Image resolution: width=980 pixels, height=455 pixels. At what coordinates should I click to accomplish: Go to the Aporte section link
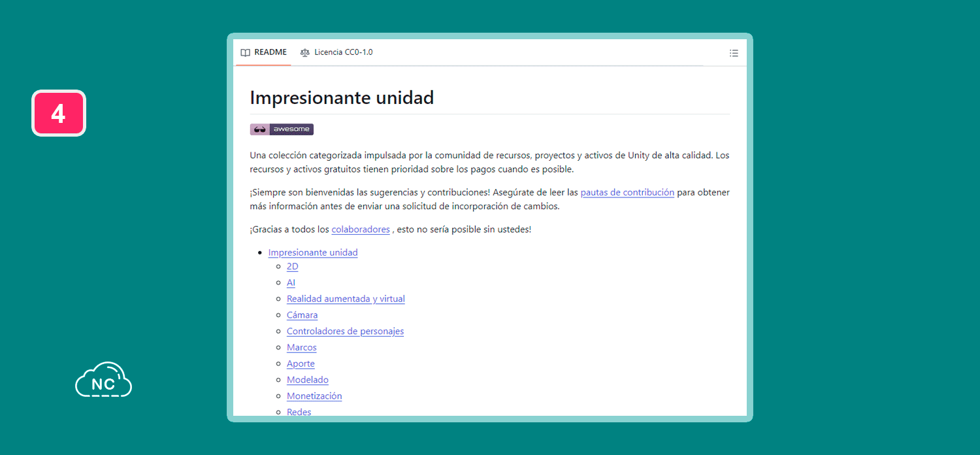tap(301, 364)
